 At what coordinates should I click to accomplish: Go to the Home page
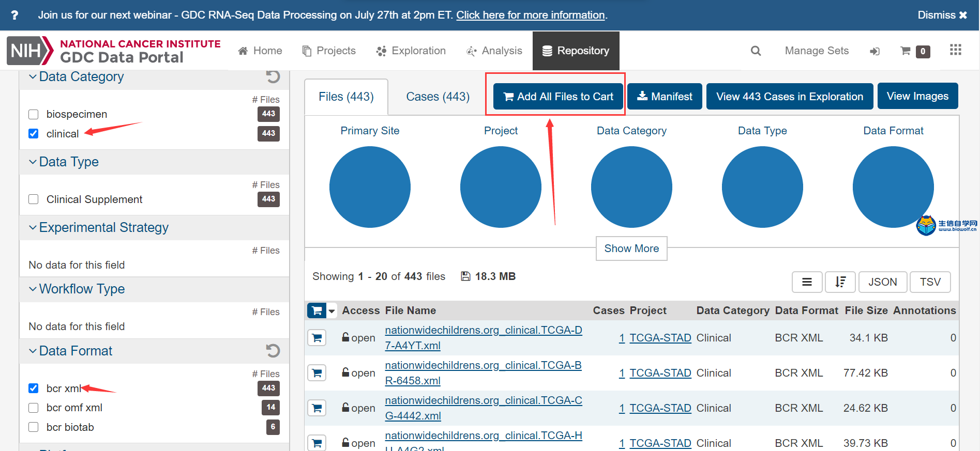(x=260, y=51)
